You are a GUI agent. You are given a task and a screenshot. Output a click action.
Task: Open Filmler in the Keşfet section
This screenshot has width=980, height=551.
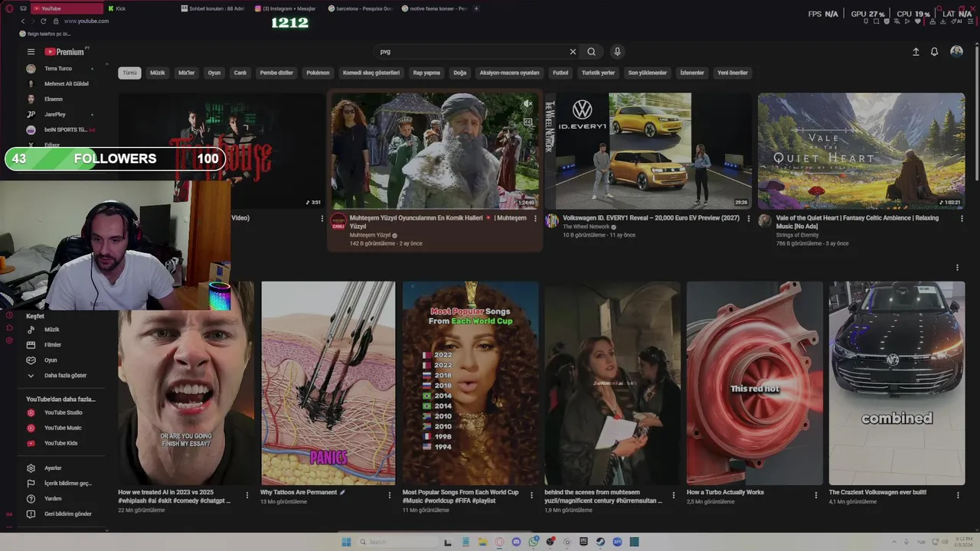[61, 344]
